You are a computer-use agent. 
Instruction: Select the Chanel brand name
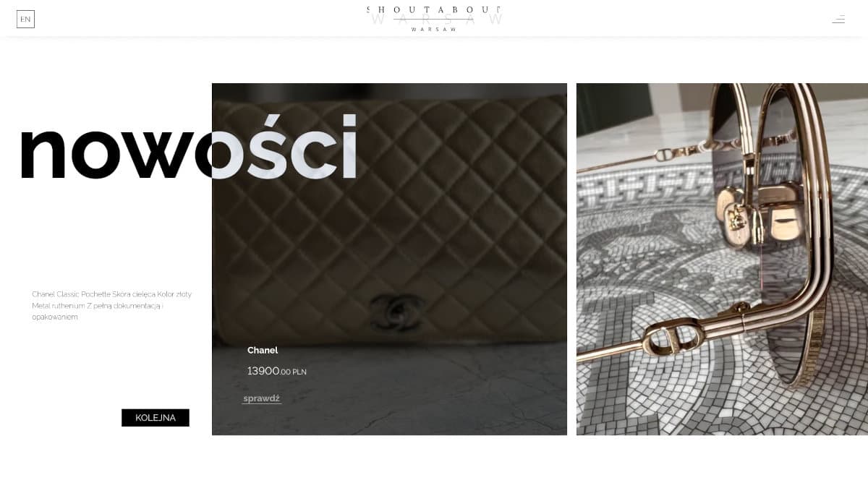click(x=263, y=350)
